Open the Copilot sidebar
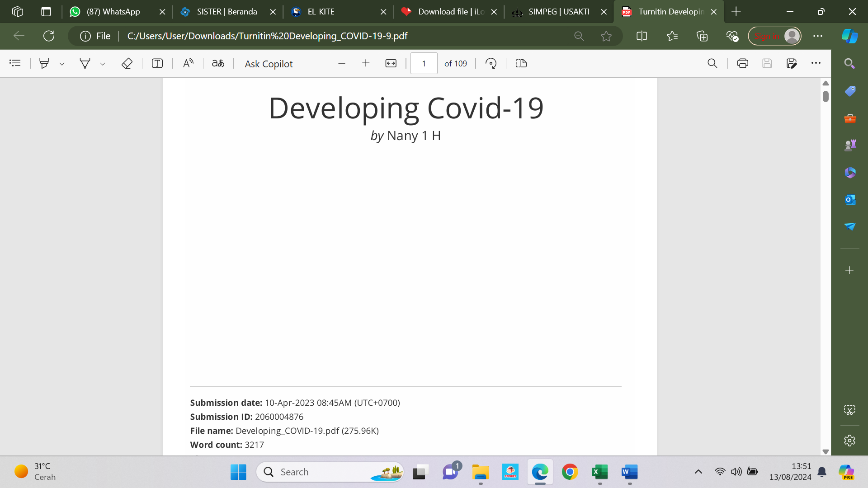Image resolution: width=868 pixels, height=488 pixels. tap(849, 36)
